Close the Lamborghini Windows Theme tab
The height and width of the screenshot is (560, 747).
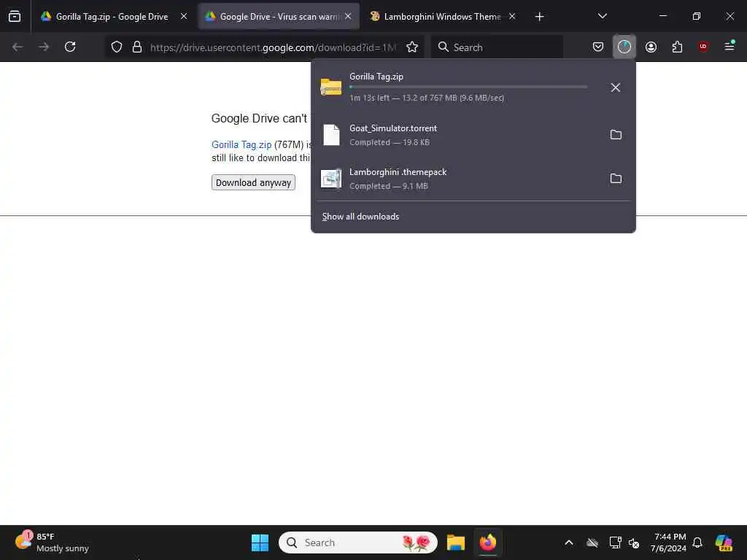[512, 17]
